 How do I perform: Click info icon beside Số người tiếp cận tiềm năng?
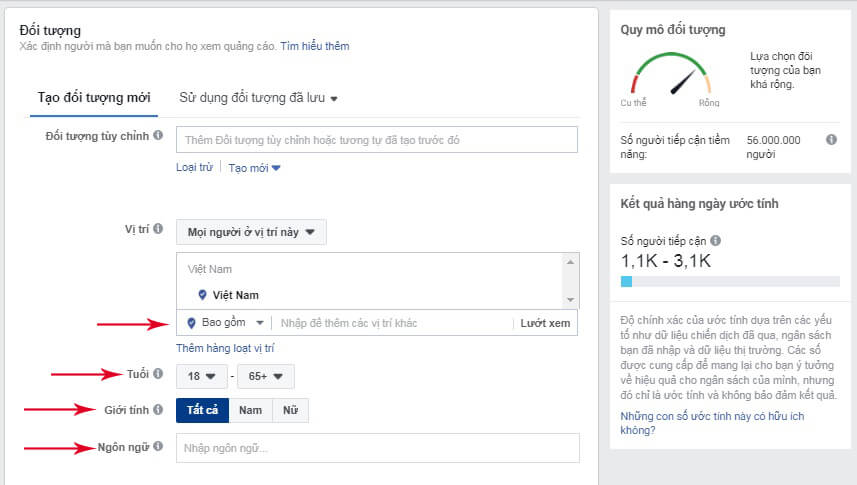831,140
